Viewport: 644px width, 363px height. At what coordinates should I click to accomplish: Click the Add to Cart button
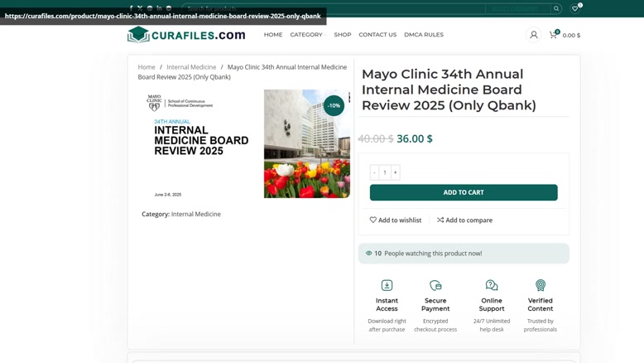(x=464, y=192)
